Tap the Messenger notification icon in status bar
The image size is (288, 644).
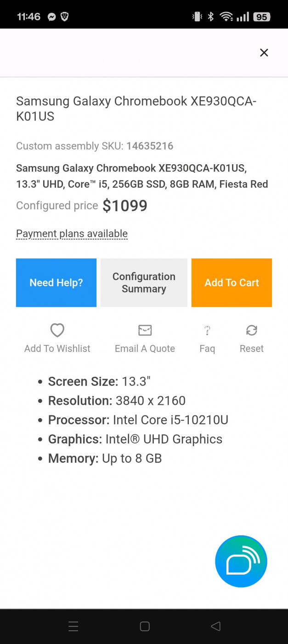[x=52, y=17]
